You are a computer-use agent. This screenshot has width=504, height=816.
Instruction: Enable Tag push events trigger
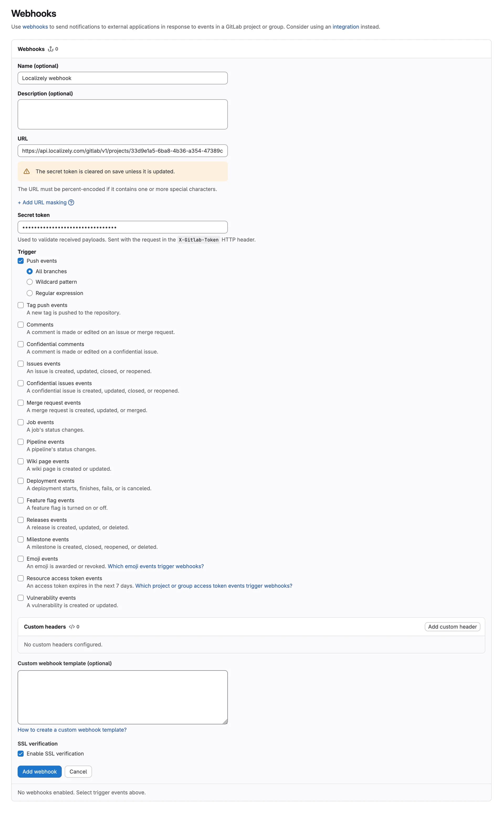pyautogui.click(x=21, y=305)
